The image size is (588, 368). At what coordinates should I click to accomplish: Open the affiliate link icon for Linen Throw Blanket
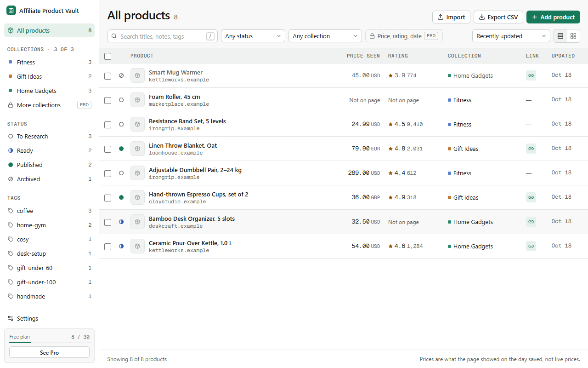[531, 149]
